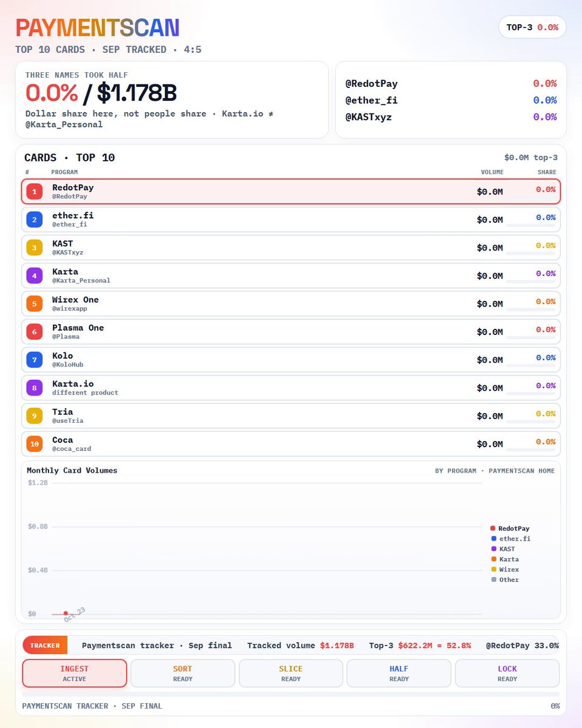Screen dimensions: 582x728
Task: Click the tracker progress bar above SEP FINAL
Action: (x=291, y=694)
